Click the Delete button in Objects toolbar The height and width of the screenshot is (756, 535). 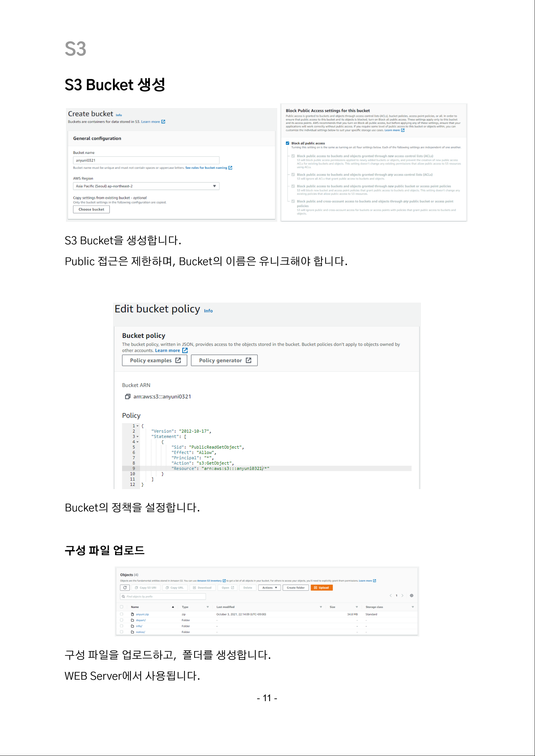tap(248, 588)
